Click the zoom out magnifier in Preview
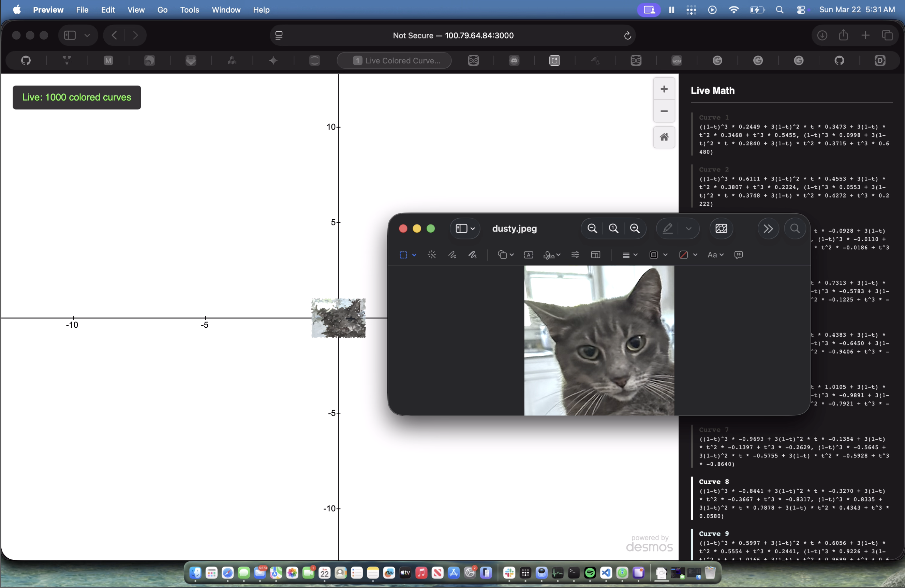 592,229
